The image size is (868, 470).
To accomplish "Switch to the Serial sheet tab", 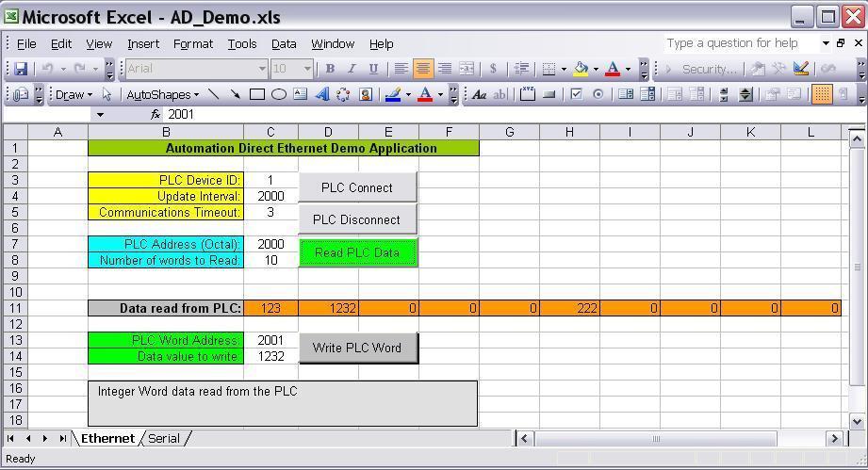I will (164, 439).
